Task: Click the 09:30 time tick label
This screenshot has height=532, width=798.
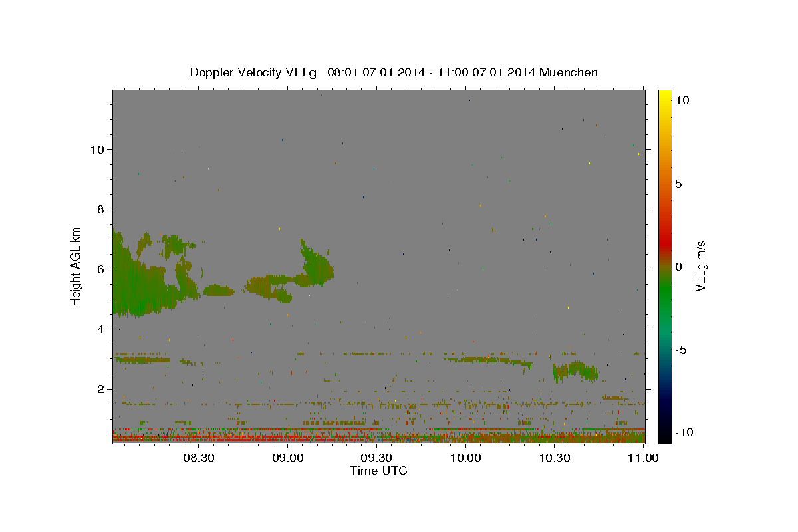Action: coord(376,458)
